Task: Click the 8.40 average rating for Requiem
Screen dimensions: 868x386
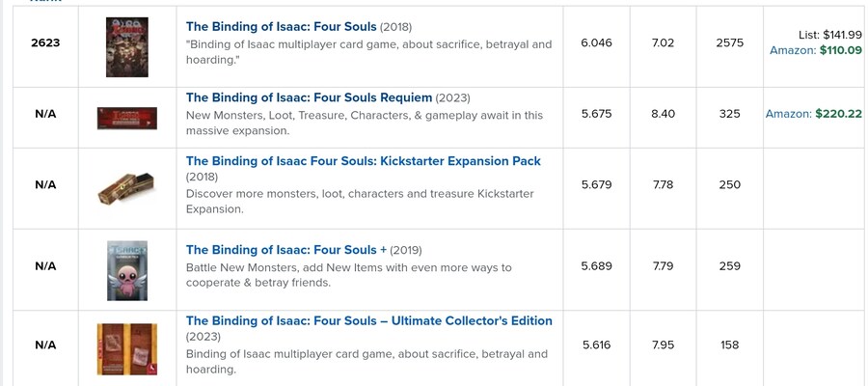Action: pyautogui.click(x=663, y=114)
